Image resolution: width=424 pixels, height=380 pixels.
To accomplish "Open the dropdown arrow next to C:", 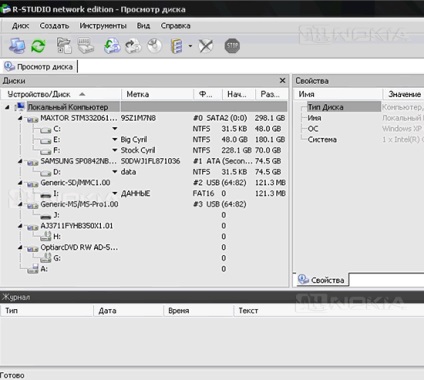I will tap(115, 129).
